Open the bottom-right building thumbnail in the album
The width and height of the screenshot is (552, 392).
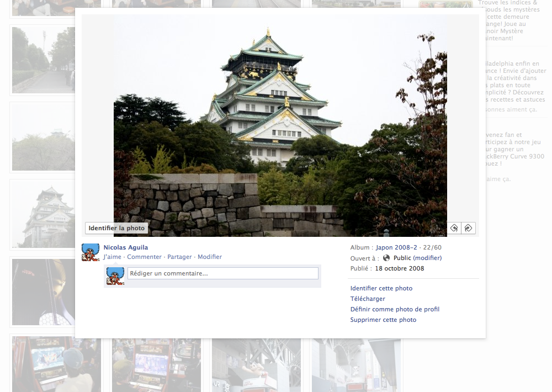(x=356, y=365)
